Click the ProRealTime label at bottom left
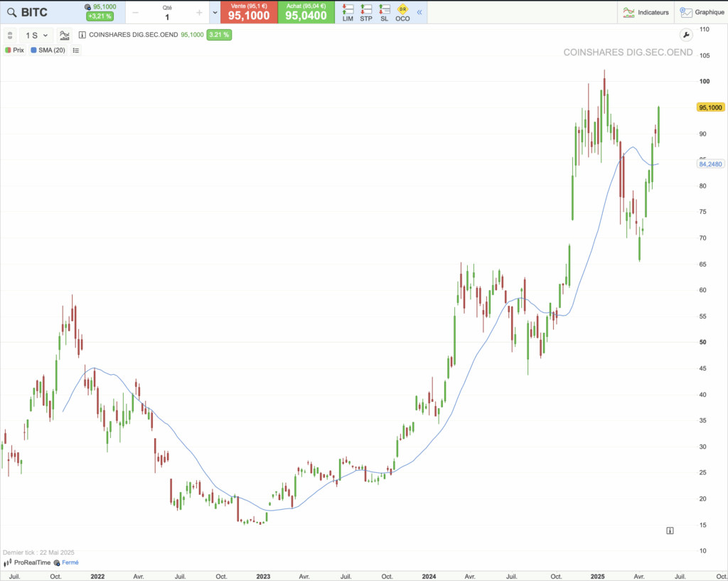Screen dimensions: 728x581 32,563
